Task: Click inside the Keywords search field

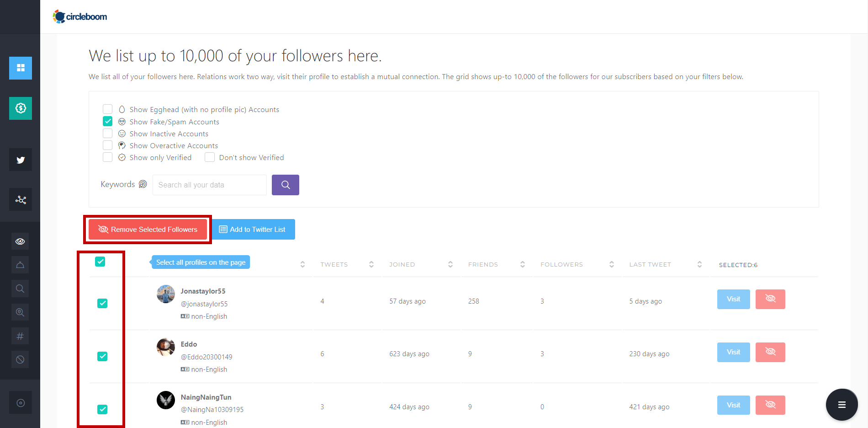Action: pos(209,185)
